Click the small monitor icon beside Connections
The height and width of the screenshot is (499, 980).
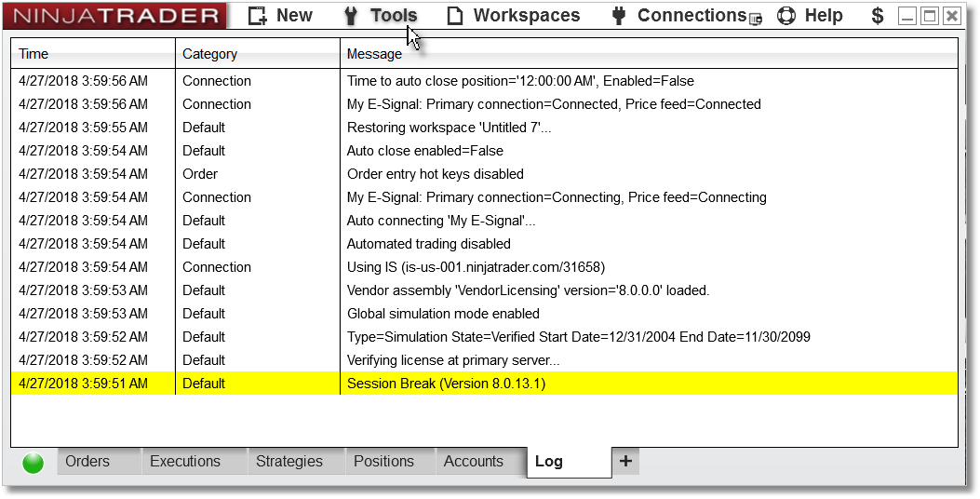coord(755,19)
